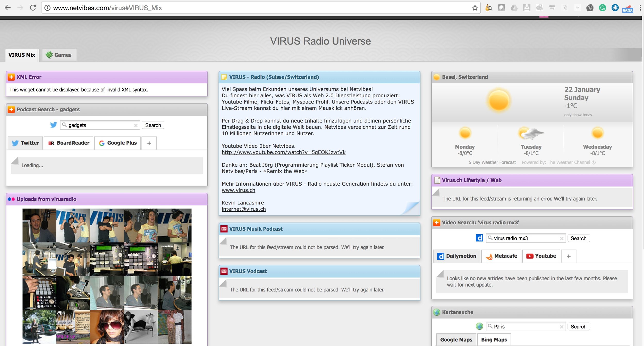Viewport: 644px width, 346px height.
Task: Reload the page with the refresh icon
Action: (x=33, y=8)
